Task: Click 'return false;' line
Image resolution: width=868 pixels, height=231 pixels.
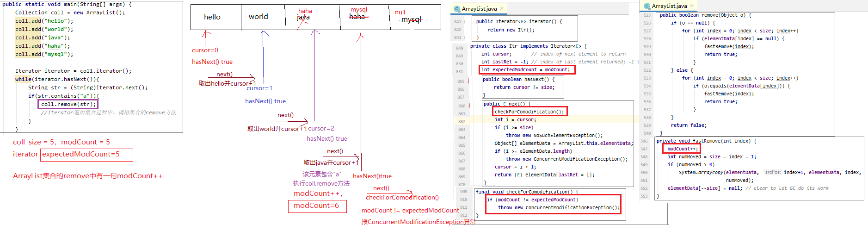Action: [689, 125]
